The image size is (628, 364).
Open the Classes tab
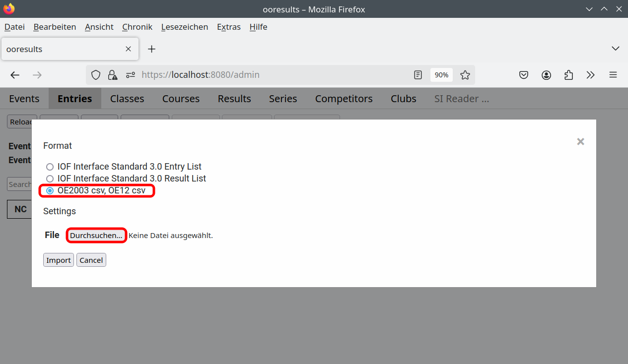point(127,99)
